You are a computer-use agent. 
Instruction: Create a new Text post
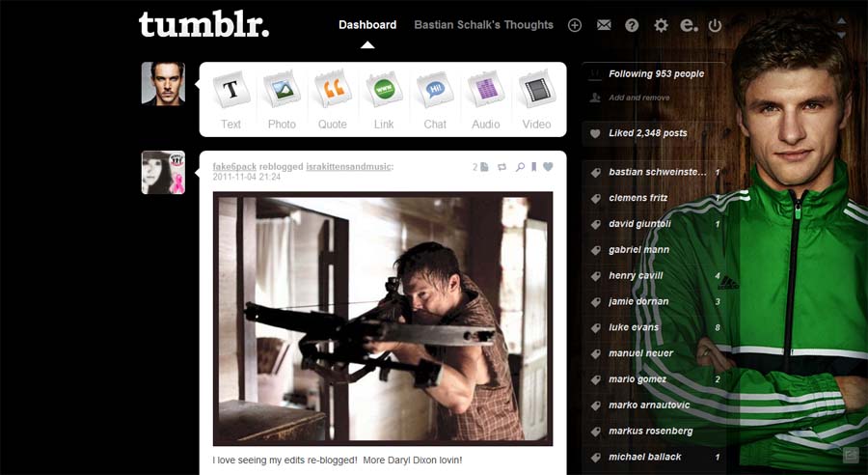[x=231, y=99]
